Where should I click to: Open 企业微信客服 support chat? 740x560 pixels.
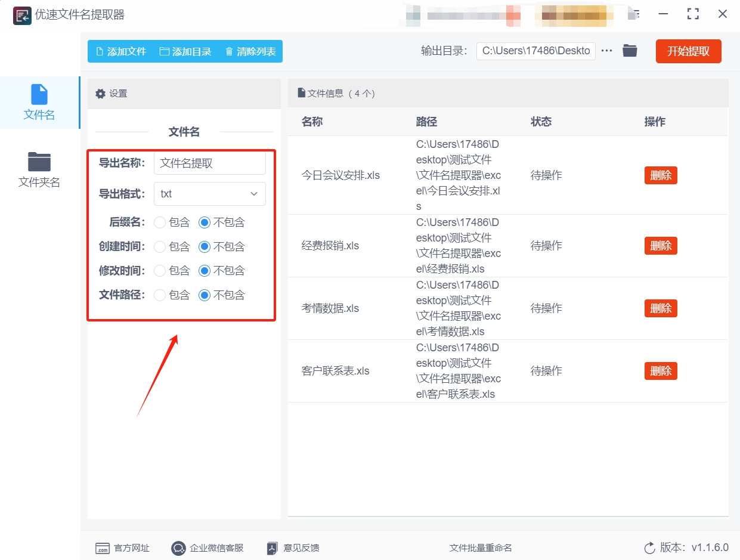tap(208, 548)
